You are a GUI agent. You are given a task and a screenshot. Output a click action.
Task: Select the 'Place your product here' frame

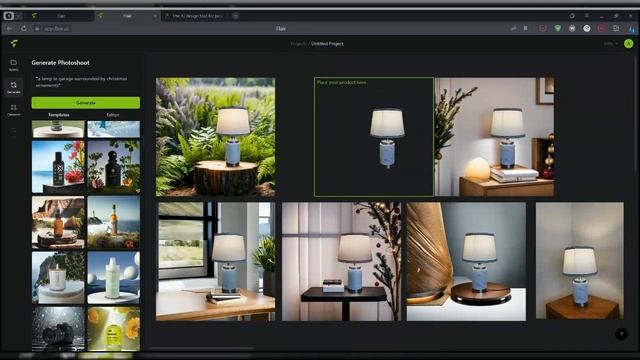point(374,137)
